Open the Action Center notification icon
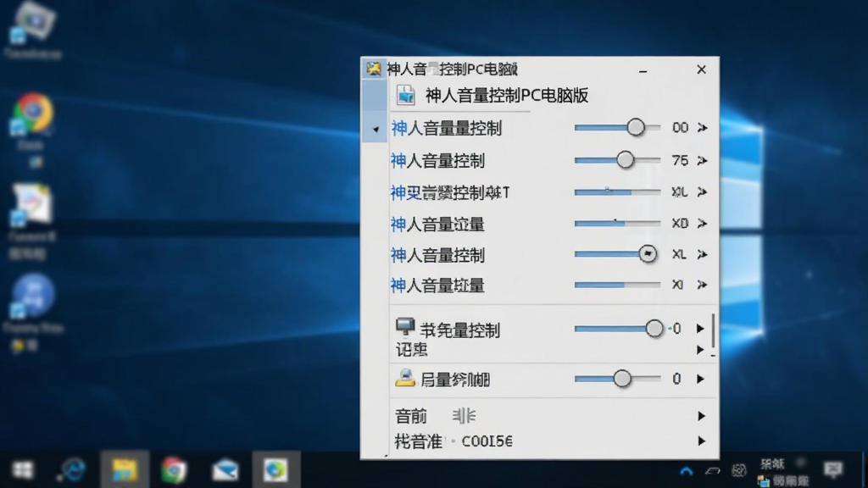 click(x=833, y=470)
